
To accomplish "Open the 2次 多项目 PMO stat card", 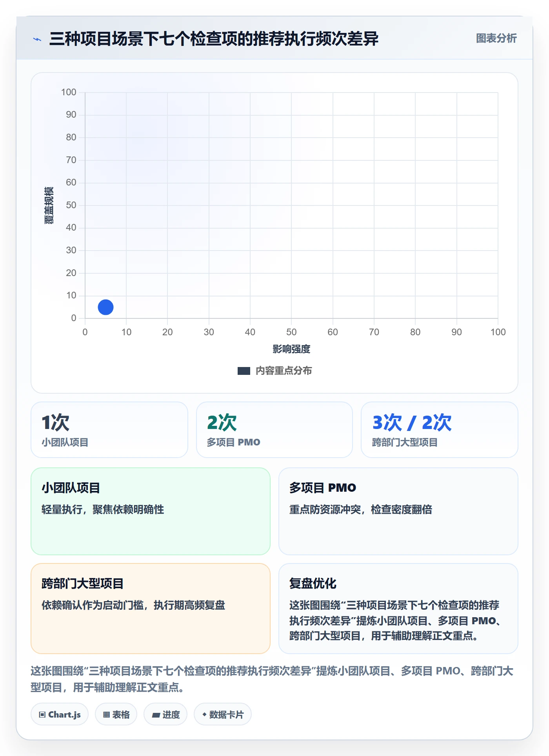I will tap(274, 430).
